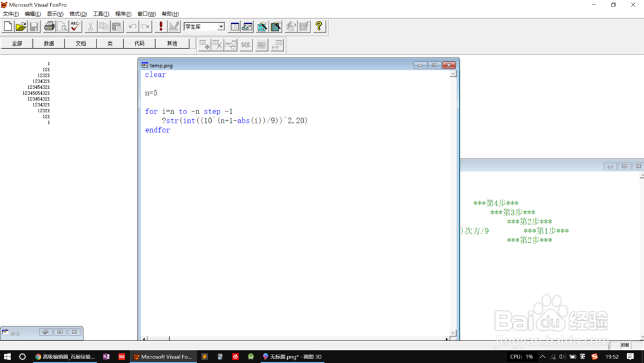Print using the printer icon
The height and width of the screenshot is (363, 644).
(x=50, y=26)
